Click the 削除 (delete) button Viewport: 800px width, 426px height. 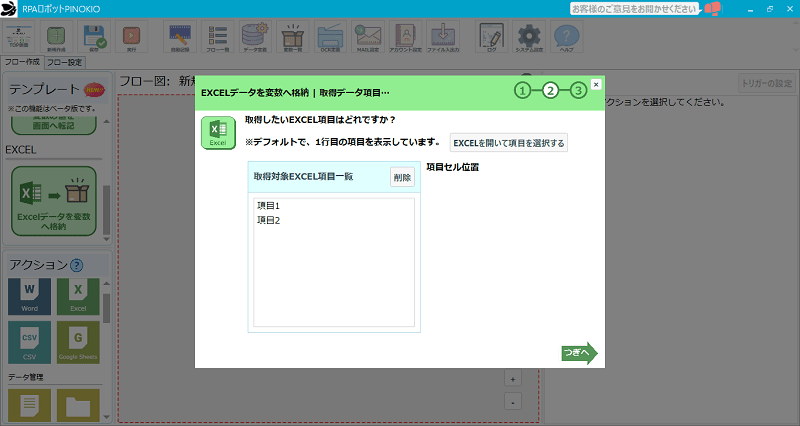coord(402,177)
